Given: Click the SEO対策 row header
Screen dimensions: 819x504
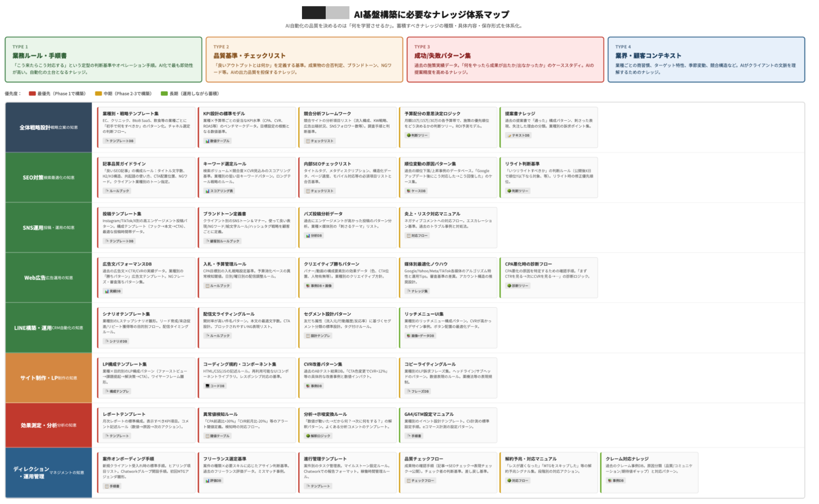Looking at the screenshot, I should click(x=49, y=178).
